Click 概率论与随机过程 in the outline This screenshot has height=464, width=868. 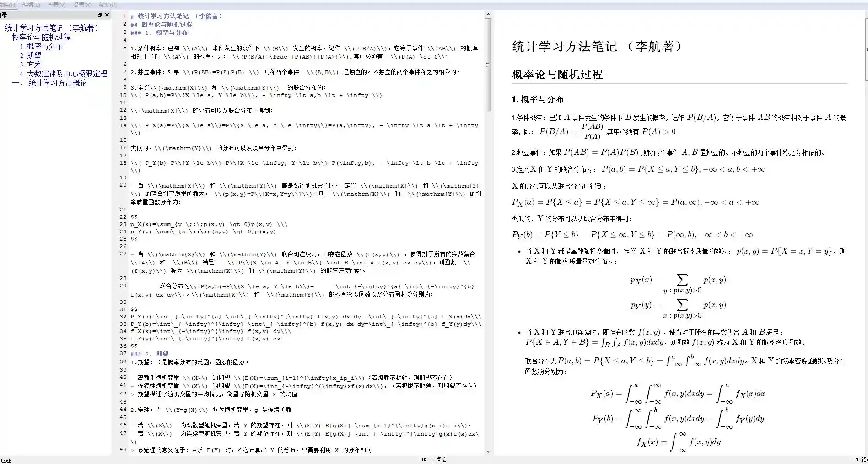[x=41, y=37]
